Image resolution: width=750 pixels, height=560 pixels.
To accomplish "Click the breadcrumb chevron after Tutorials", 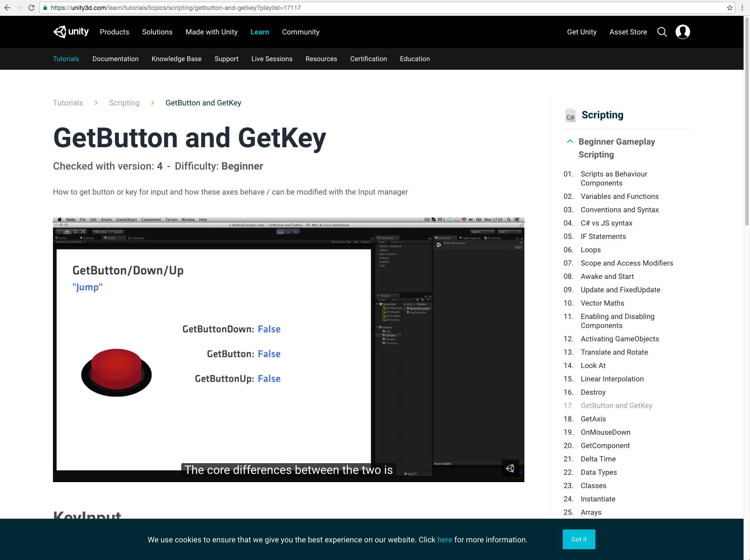I will (96, 102).
